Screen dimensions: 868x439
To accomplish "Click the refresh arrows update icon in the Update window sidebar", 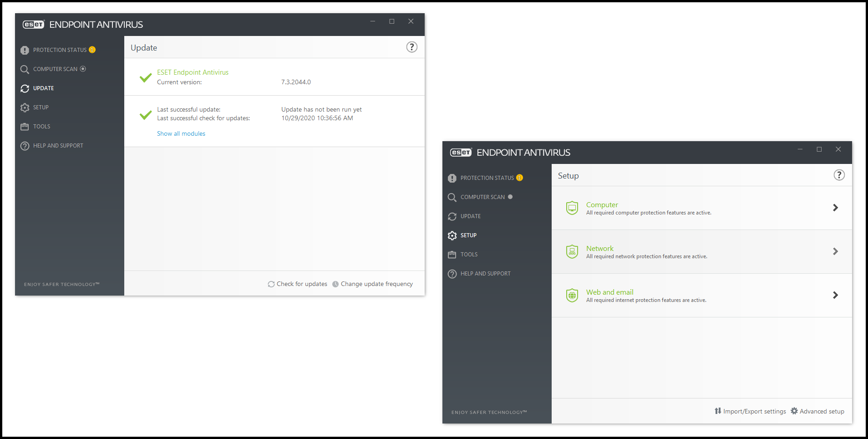I will coord(25,88).
